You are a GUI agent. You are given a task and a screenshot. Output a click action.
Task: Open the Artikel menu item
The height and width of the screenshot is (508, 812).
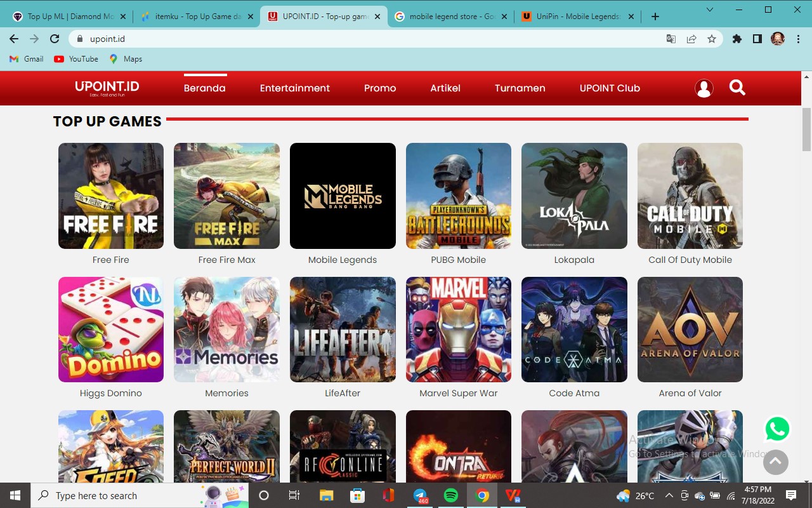[x=445, y=88]
